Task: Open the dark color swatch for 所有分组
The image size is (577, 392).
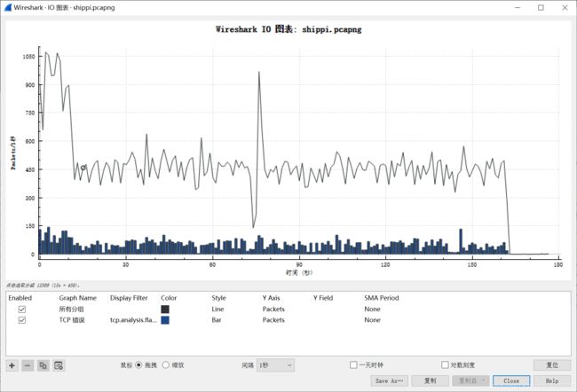Action: point(165,310)
